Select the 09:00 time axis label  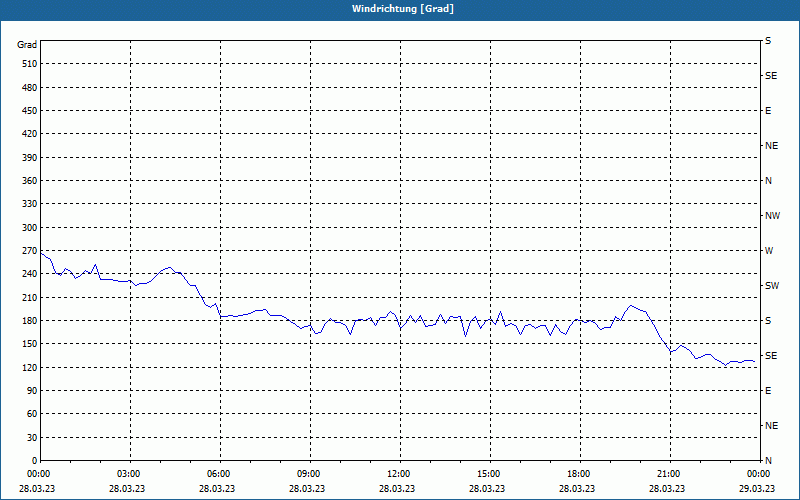309,474
